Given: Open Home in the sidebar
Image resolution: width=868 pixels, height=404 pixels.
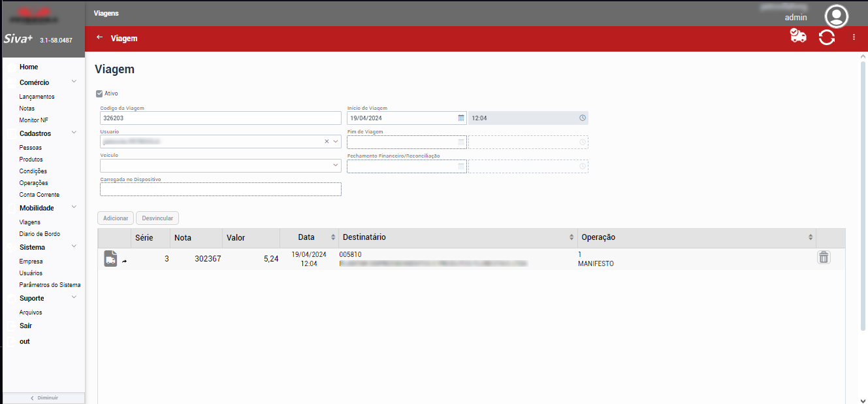Looking at the screenshot, I should click(x=29, y=67).
